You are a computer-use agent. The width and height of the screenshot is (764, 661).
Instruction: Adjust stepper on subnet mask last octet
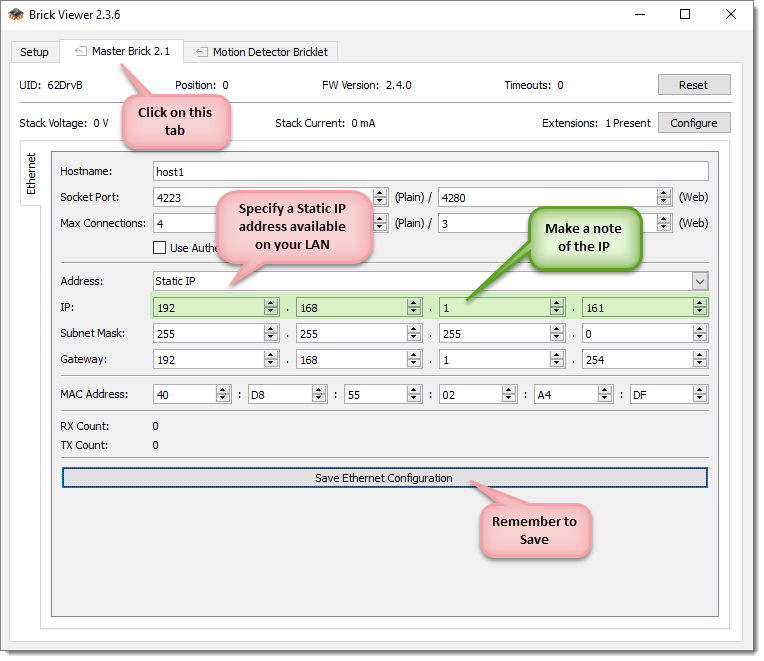(x=700, y=334)
